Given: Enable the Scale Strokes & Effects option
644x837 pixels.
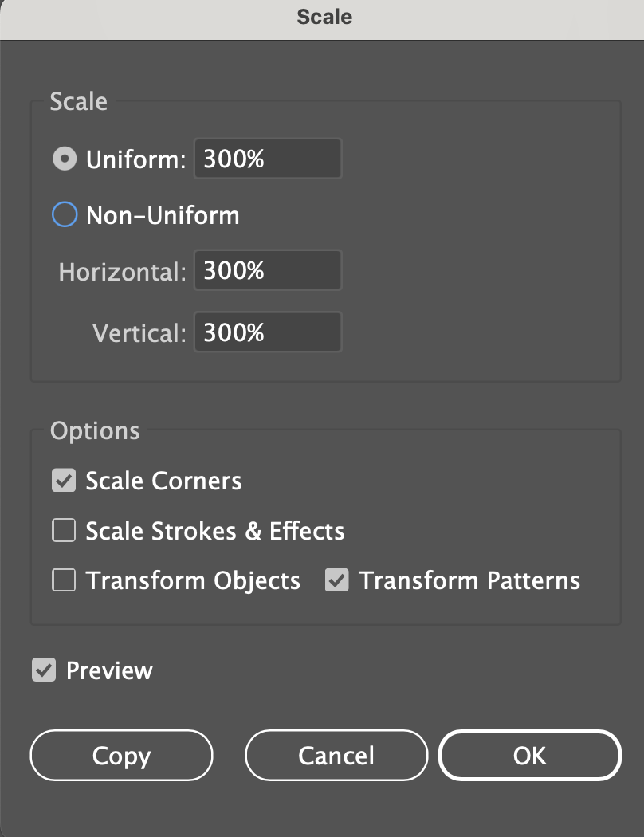Looking at the screenshot, I should [x=63, y=530].
